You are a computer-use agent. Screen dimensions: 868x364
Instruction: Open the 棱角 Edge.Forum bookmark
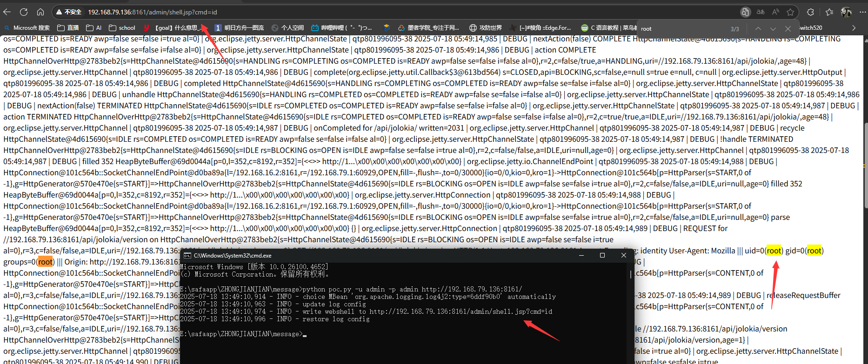[541, 28]
